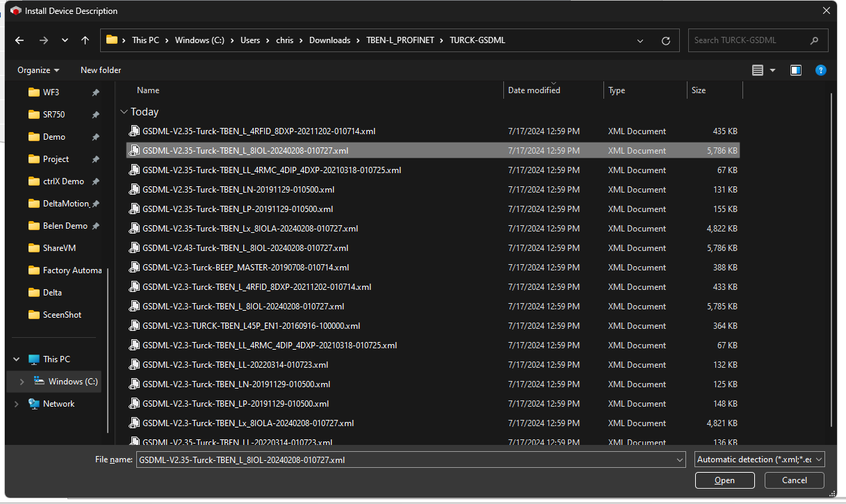846x504 pixels.
Task: Select GSDML-V2.3-Turck-TBEN_LN-20191129 file icon
Action: click(x=134, y=384)
